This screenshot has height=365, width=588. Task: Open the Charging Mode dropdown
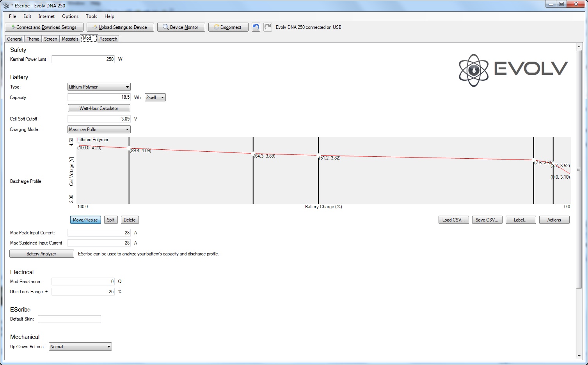tap(99, 129)
